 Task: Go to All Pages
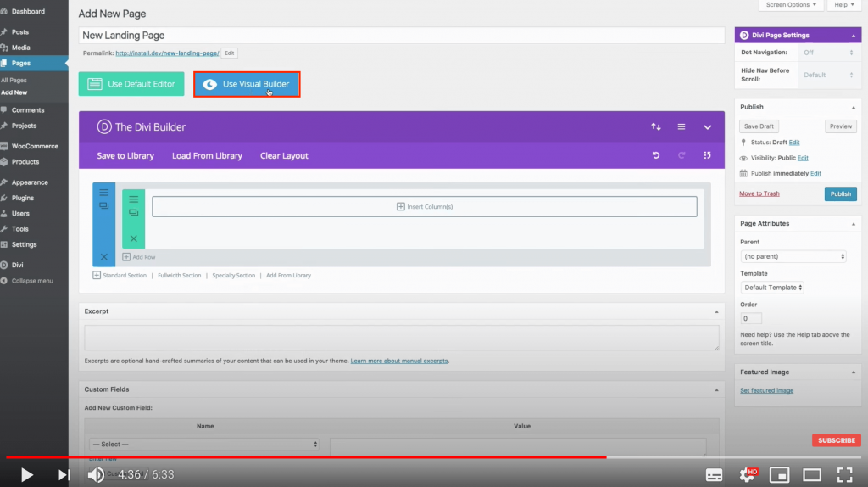tap(14, 81)
